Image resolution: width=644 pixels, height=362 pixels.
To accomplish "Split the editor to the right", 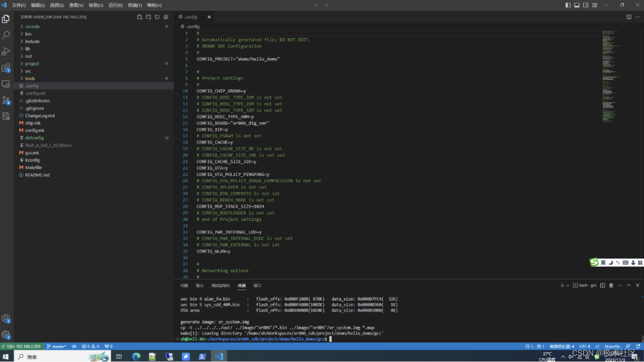I will click(x=629, y=17).
